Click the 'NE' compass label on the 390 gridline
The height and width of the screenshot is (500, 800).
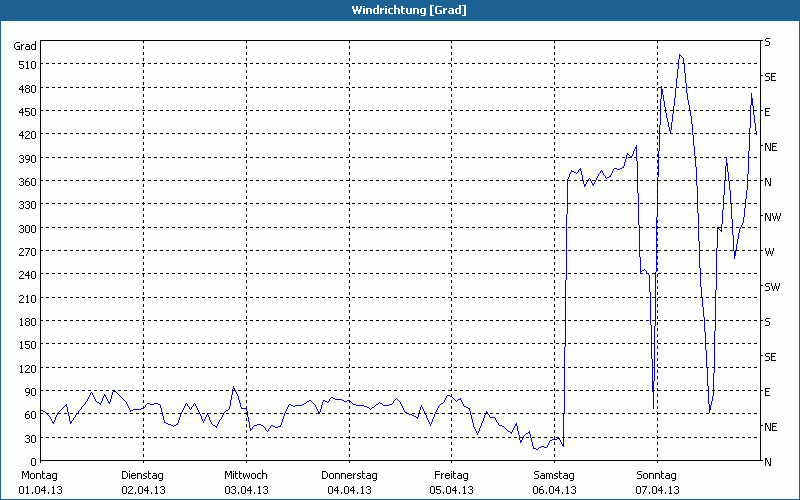click(x=770, y=147)
